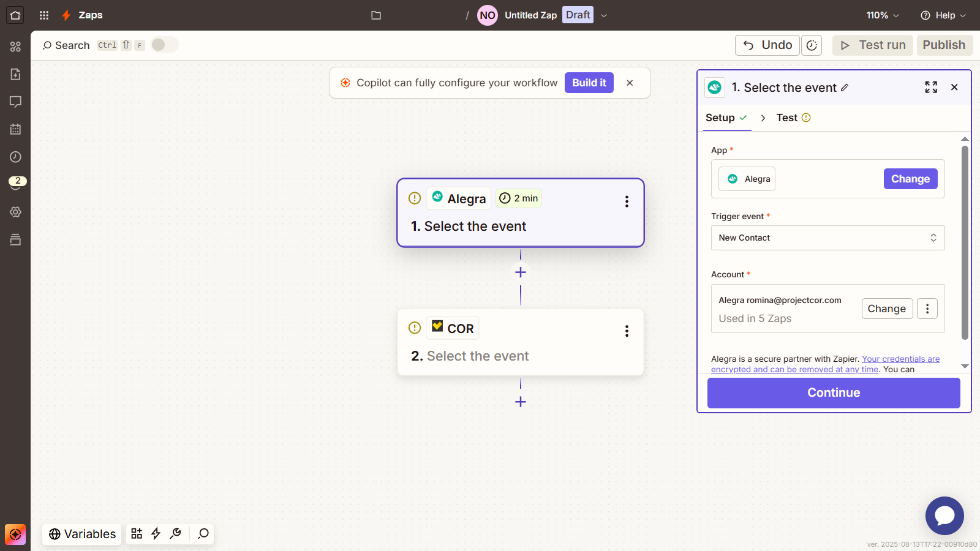Click the bottom toolbar add-apps grid icon
This screenshot has width=980, height=551.
point(137,534)
